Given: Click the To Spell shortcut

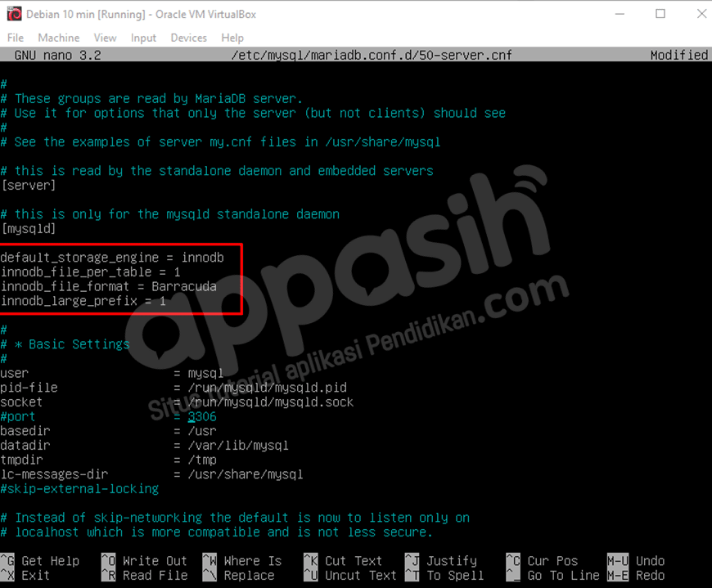Looking at the screenshot, I should [454, 575].
